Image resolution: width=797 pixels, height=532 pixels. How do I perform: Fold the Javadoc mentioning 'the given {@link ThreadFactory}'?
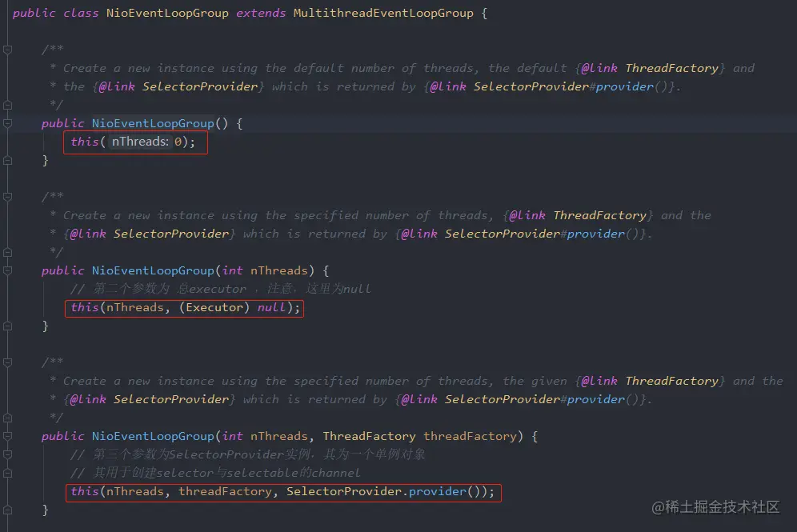tap(8, 362)
